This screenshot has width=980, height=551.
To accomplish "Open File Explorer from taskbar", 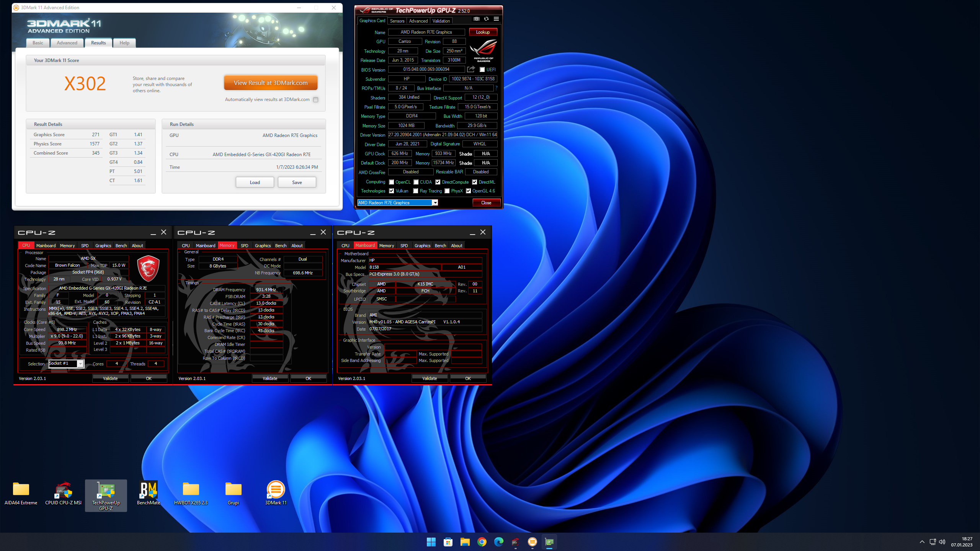I will pyautogui.click(x=465, y=542).
